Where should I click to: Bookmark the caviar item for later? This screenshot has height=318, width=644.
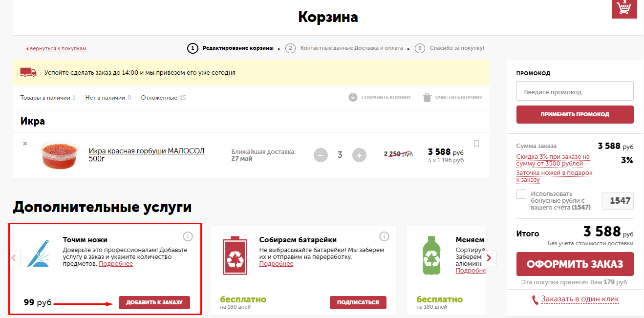click(x=477, y=144)
